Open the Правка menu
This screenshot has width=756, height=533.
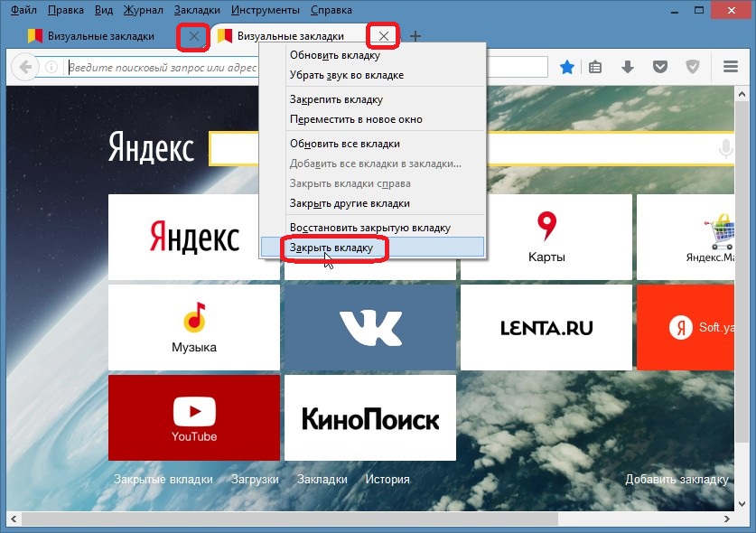(x=66, y=10)
